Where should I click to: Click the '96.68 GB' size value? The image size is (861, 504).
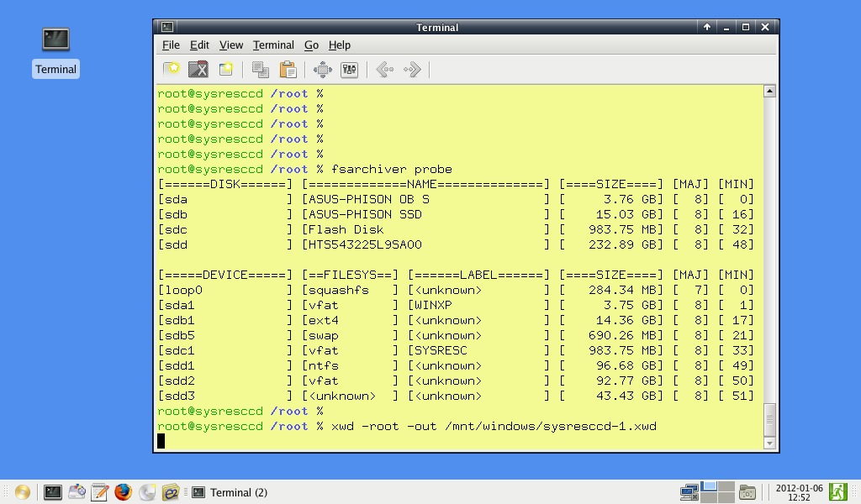626,365
